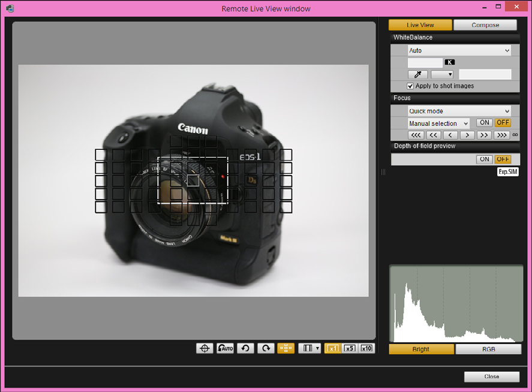Switch to the Live View tab
This screenshot has height=392, width=532.
click(x=420, y=25)
